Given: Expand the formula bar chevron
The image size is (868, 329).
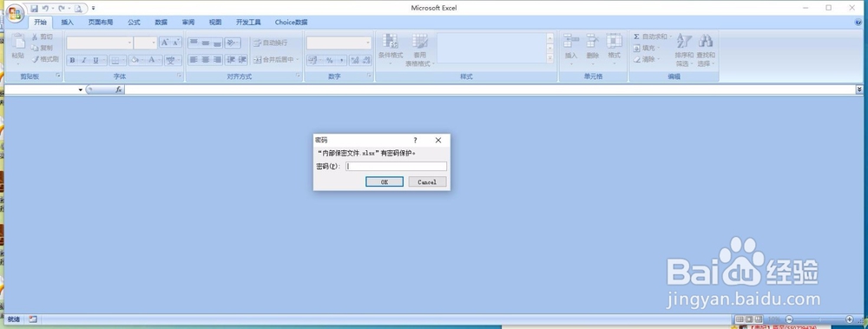Looking at the screenshot, I should click(859, 89).
